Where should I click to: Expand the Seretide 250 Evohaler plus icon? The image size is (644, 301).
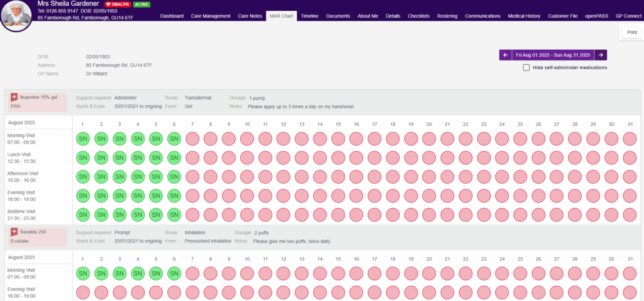coord(14,232)
